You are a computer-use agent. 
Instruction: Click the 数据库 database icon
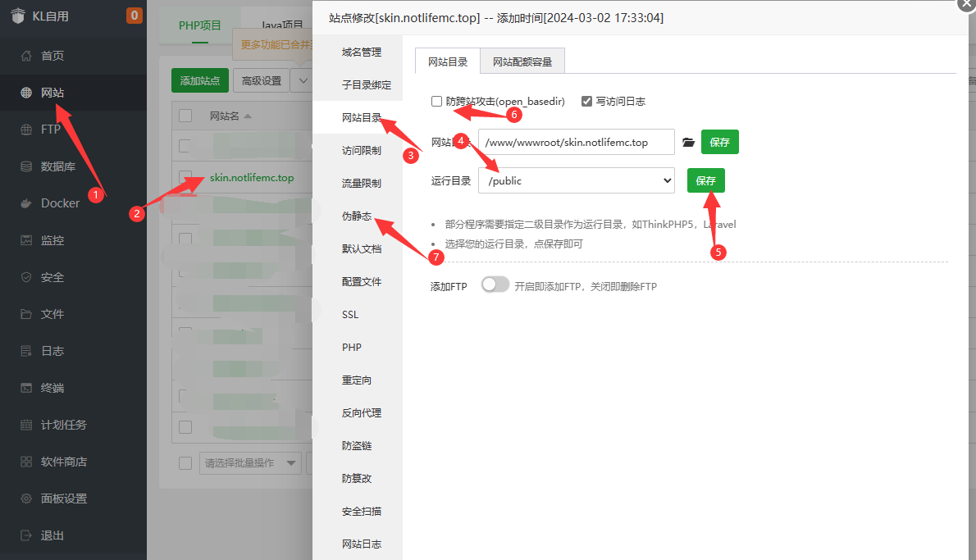26,166
